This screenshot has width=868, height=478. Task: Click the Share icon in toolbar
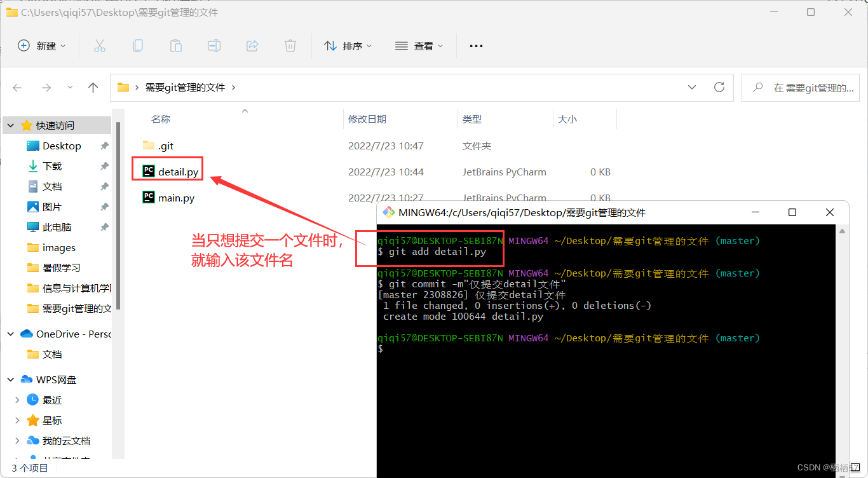point(252,46)
